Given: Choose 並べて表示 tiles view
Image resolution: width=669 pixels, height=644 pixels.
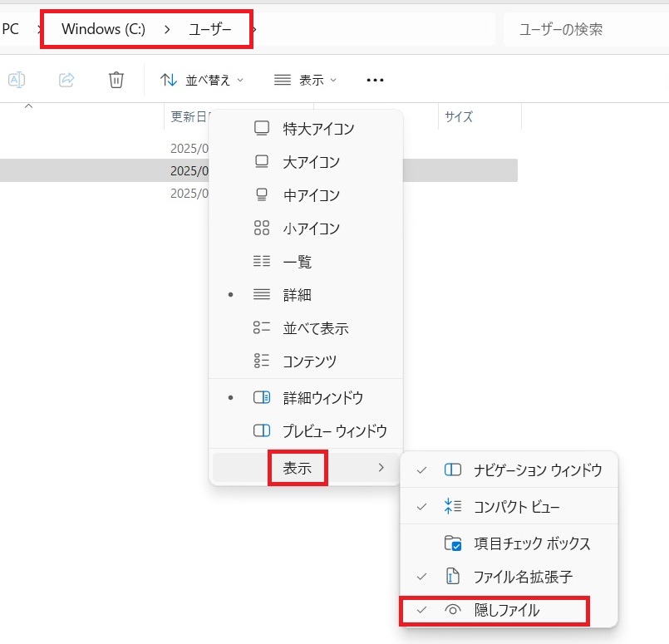Looking at the screenshot, I should (315, 328).
